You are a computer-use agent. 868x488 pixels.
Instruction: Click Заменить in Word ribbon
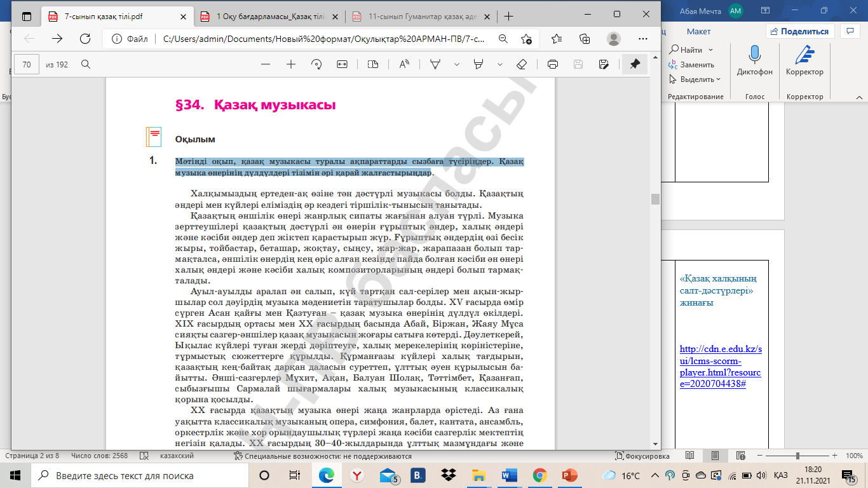(x=691, y=64)
